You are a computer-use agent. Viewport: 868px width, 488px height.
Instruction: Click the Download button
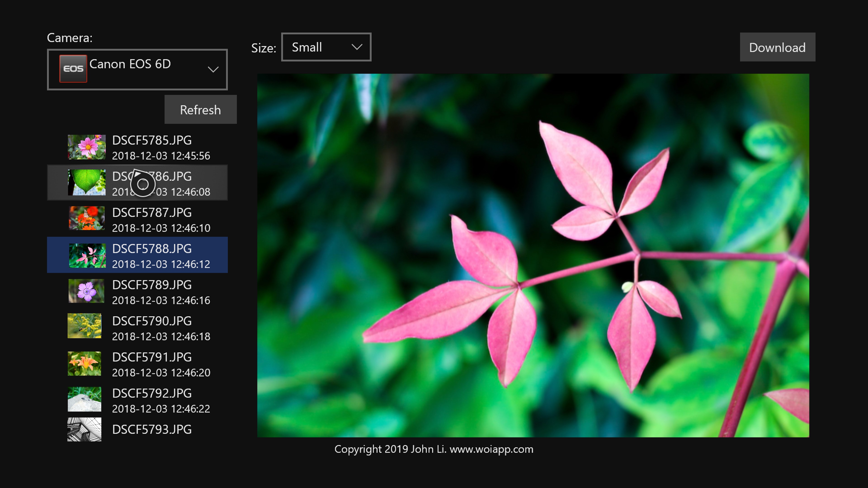coord(777,47)
